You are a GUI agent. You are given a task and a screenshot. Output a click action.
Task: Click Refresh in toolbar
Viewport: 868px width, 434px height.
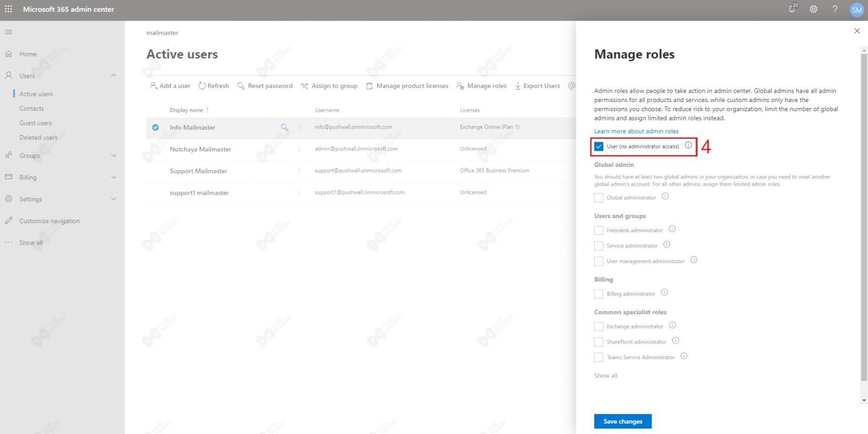pyautogui.click(x=213, y=86)
